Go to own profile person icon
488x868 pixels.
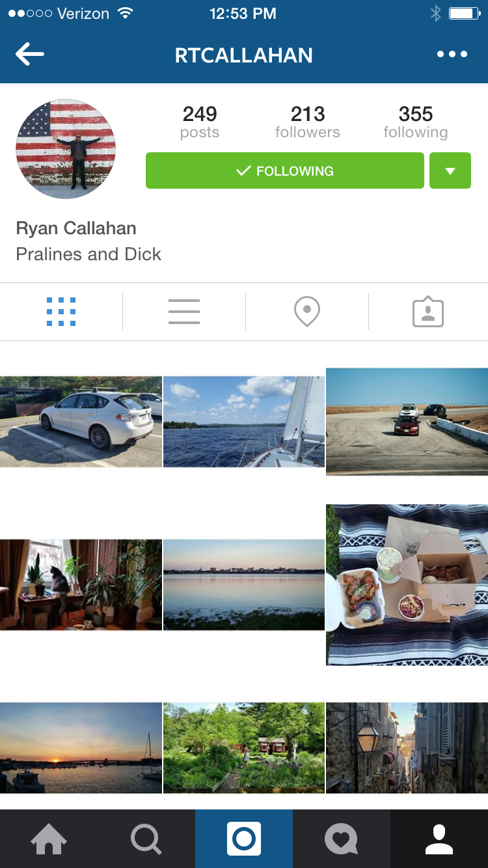point(439,839)
